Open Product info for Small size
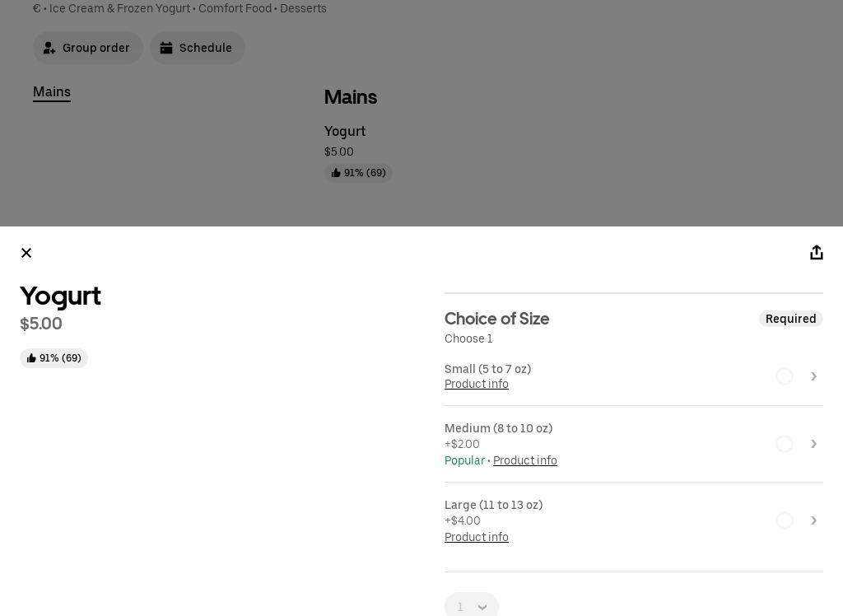This screenshot has width=843, height=616. (477, 385)
